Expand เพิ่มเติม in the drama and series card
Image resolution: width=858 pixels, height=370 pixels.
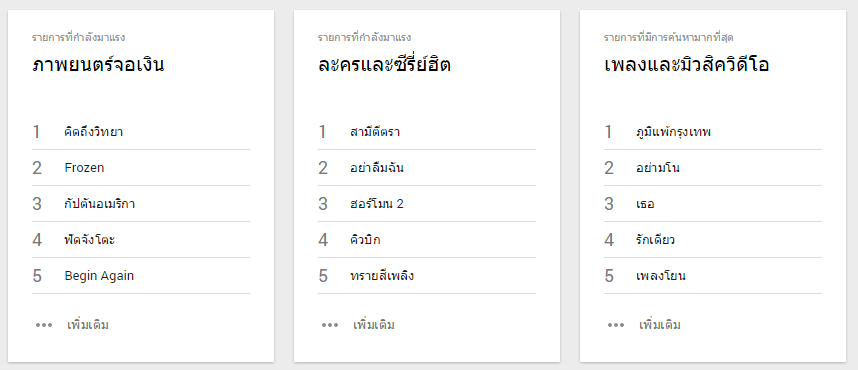click(x=374, y=325)
